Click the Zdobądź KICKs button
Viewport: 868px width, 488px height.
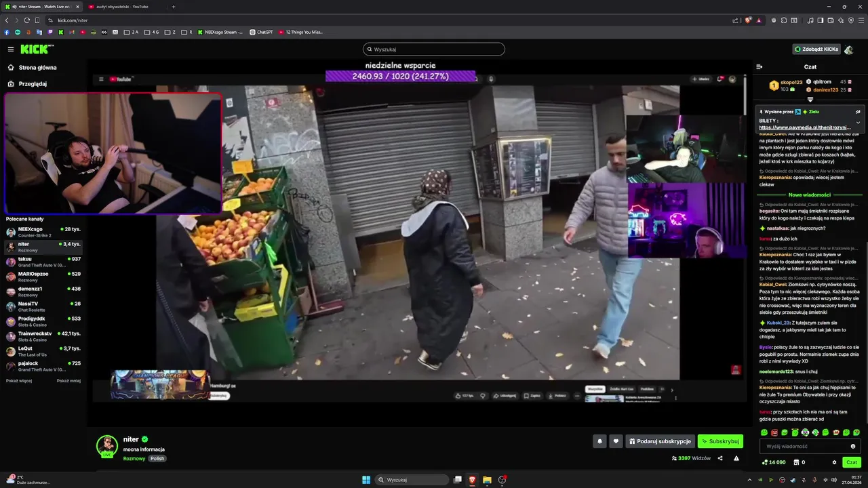pyautogui.click(x=816, y=49)
